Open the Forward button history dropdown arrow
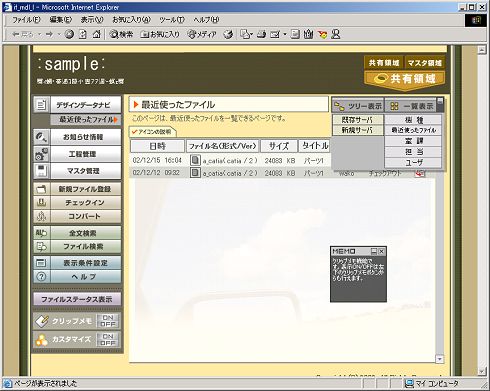Image resolution: width=490 pixels, height=391 pixels. tap(58, 34)
